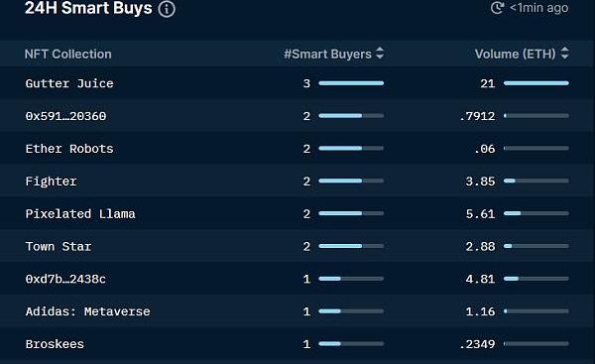Screen dimensions: 595x364
Task: Click Gutter Juice smart buyers bar
Action: click(x=351, y=83)
